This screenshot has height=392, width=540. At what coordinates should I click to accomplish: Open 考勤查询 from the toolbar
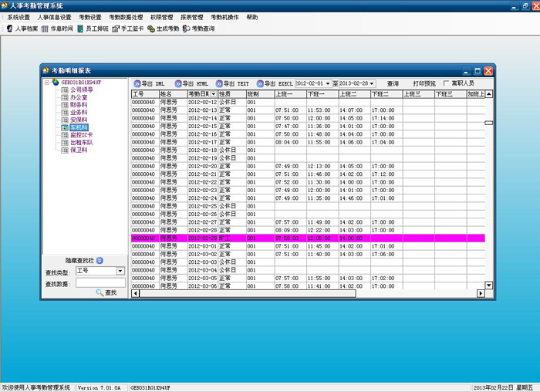click(198, 29)
